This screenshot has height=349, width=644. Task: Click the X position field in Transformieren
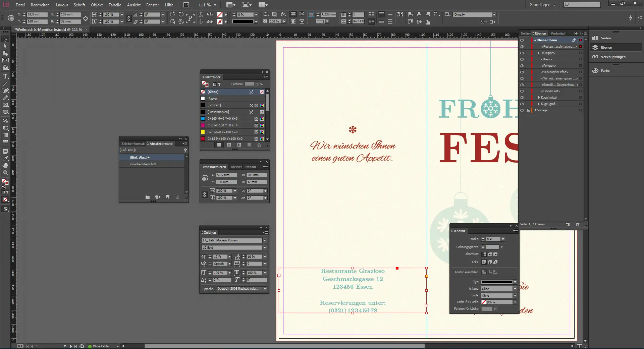(226, 175)
